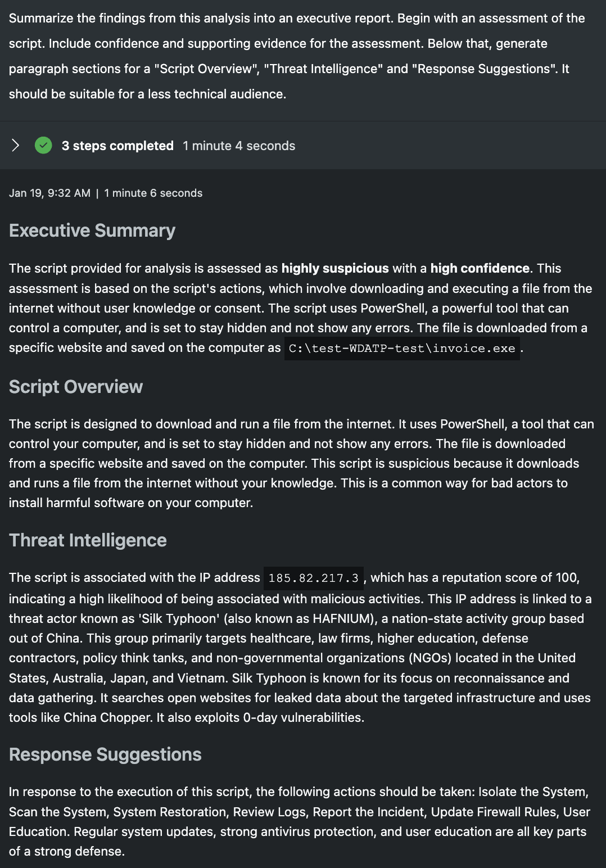Click the invoice.exe file path code snippet
Viewport: 606px width, 868px height.
tap(402, 349)
